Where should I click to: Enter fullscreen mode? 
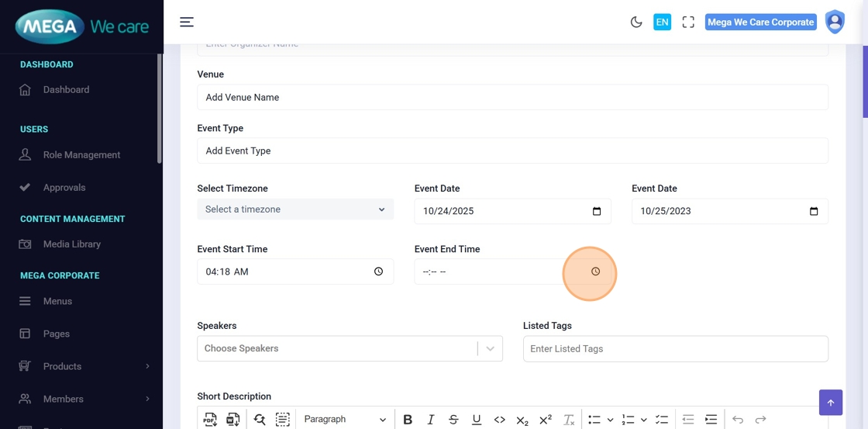point(688,22)
